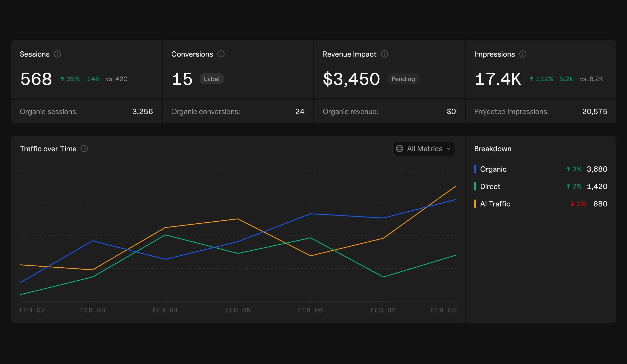This screenshot has width=627, height=364.
Task: Click the 3,680 Organic breakdown value
Action: [597, 169]
